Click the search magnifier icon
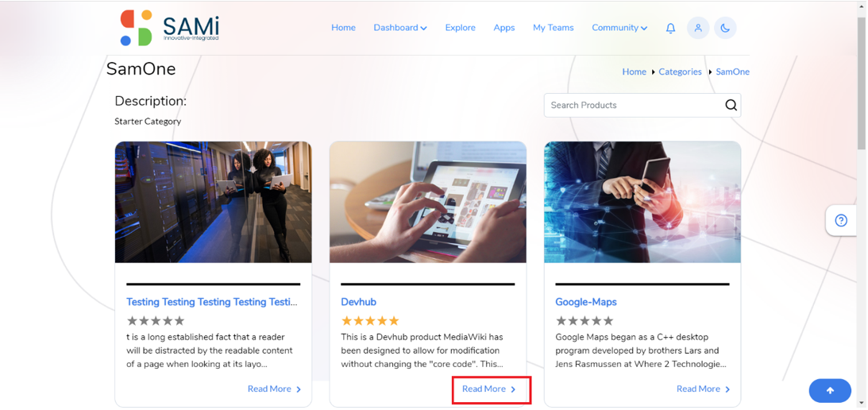Screen dimensions: 868x410 coord(731,105)
